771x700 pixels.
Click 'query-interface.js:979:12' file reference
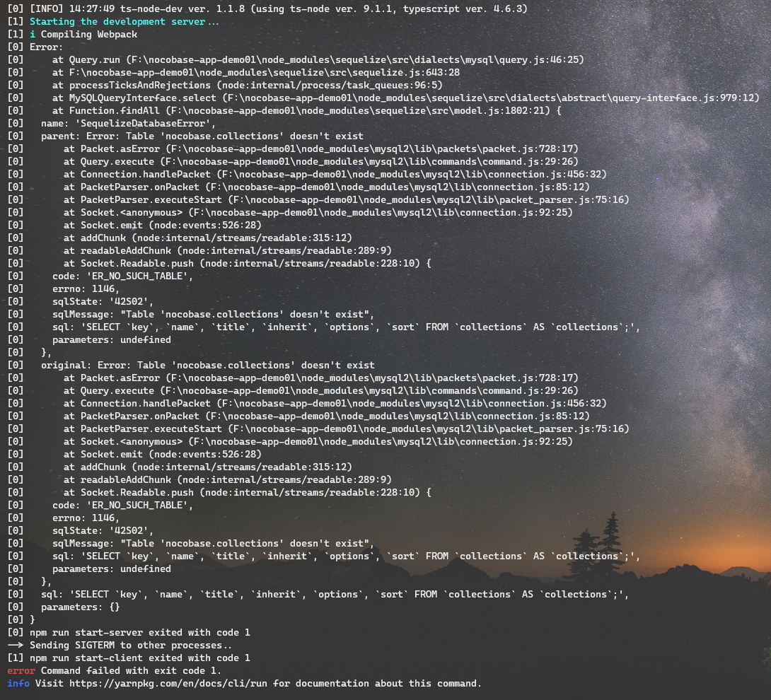tap(683, 98)
